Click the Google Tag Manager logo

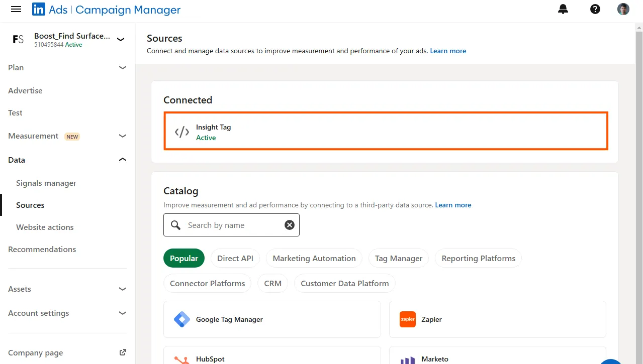pyautogui.click(x=181, y=319)
